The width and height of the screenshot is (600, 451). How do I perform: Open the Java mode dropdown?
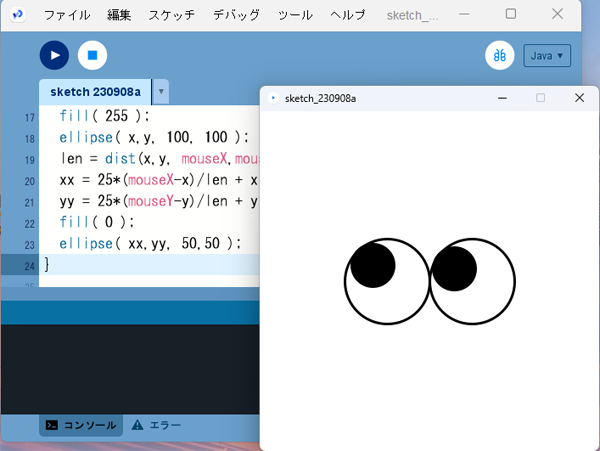pos(546,56)
